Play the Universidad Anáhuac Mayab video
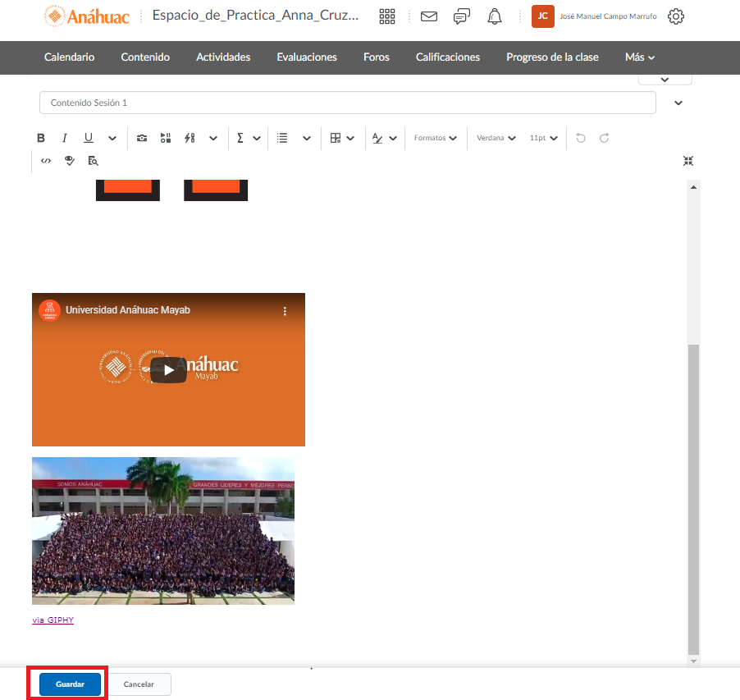Viewport: 740px width, 700px height. [x=168, y=369]
